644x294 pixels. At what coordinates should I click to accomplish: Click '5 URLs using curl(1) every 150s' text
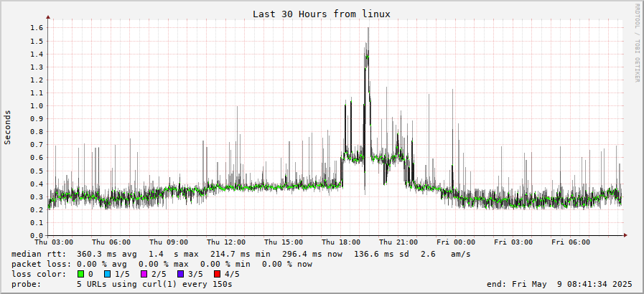154,284
